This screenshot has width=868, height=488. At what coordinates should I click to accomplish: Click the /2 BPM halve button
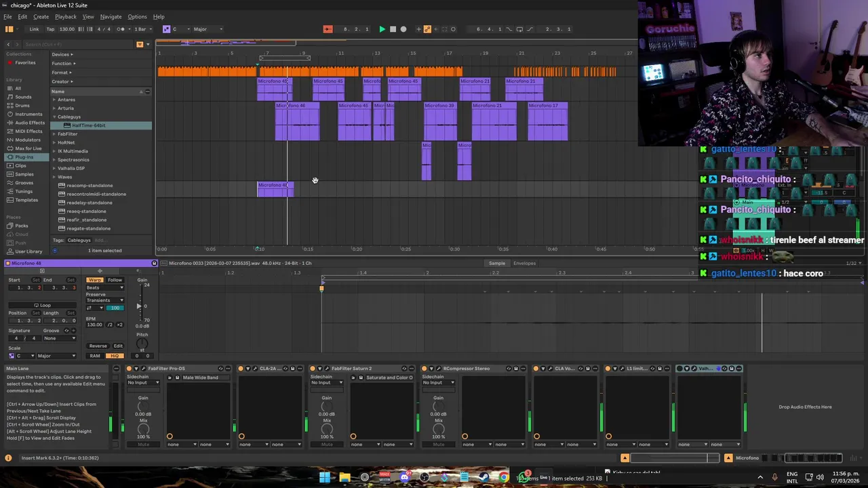(x=110, y=325)
